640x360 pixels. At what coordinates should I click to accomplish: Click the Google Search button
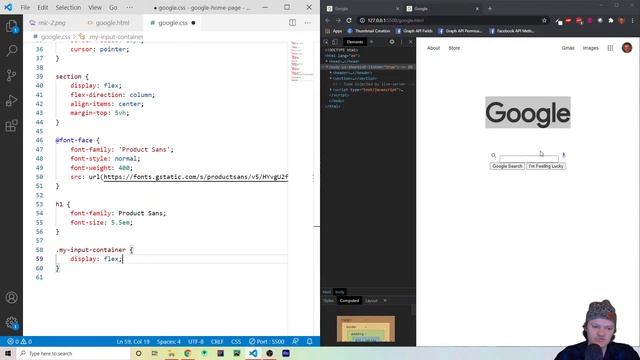(x=507, y=166)
